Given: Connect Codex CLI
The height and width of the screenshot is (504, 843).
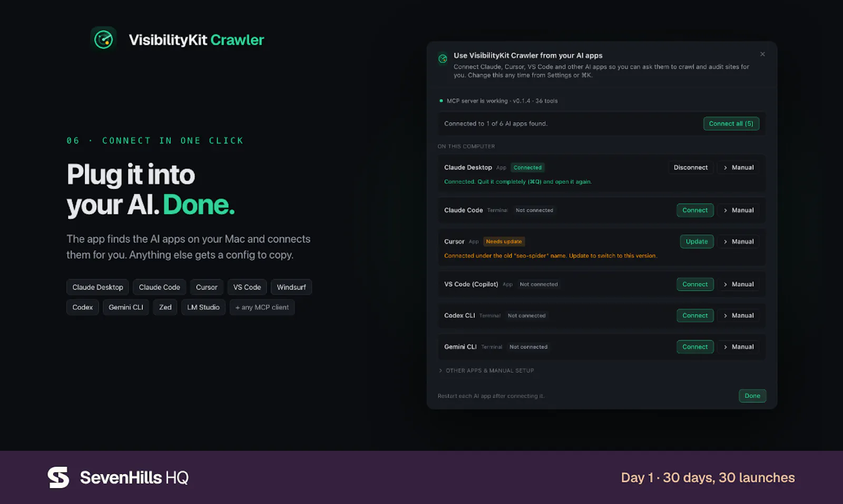Looking at the screenshot, I should pyautogui.click(x=695, y=315).
